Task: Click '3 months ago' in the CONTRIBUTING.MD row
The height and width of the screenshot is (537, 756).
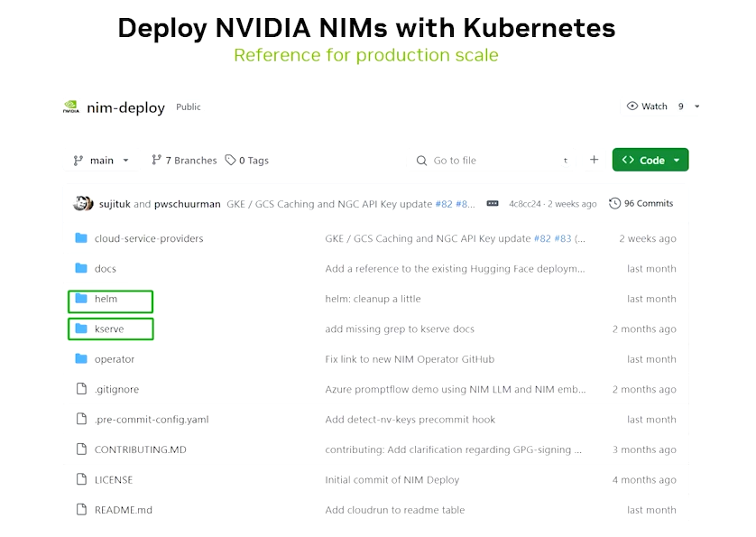Action: click(x=644, y=449)
